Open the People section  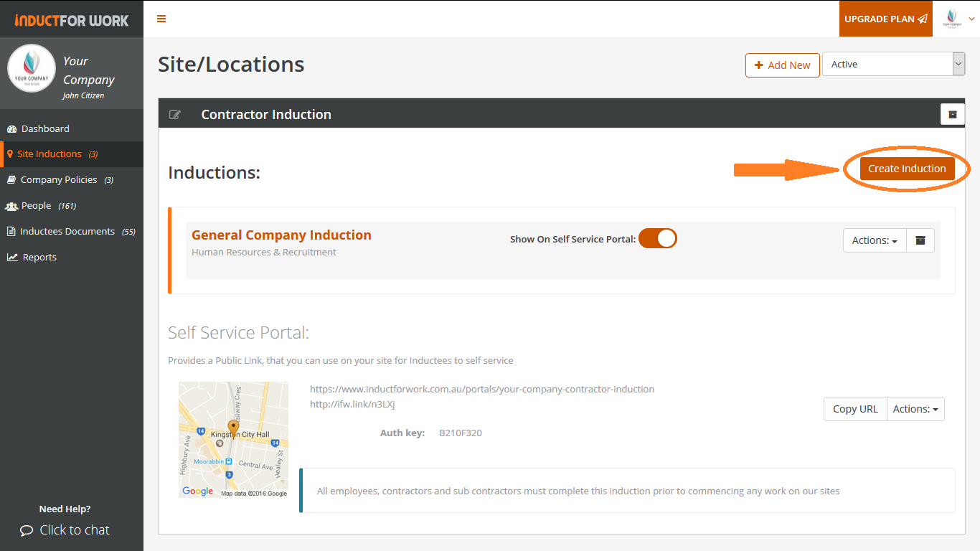click(x=36, y=206)
